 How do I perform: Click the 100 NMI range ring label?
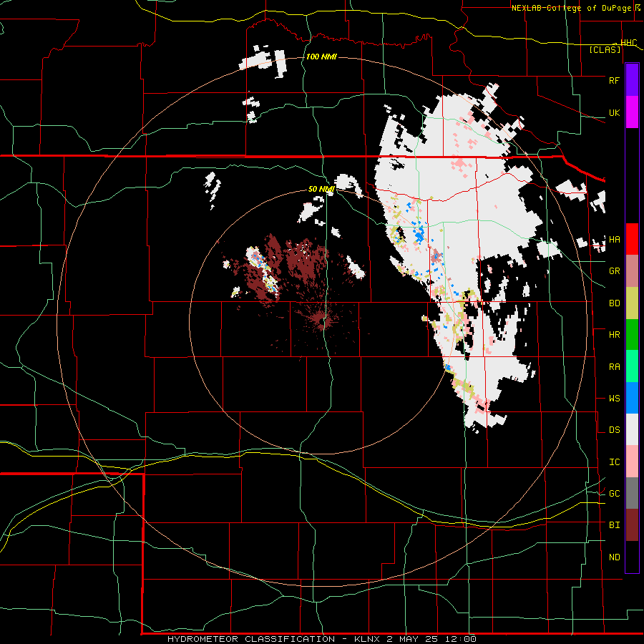[321, 57]
